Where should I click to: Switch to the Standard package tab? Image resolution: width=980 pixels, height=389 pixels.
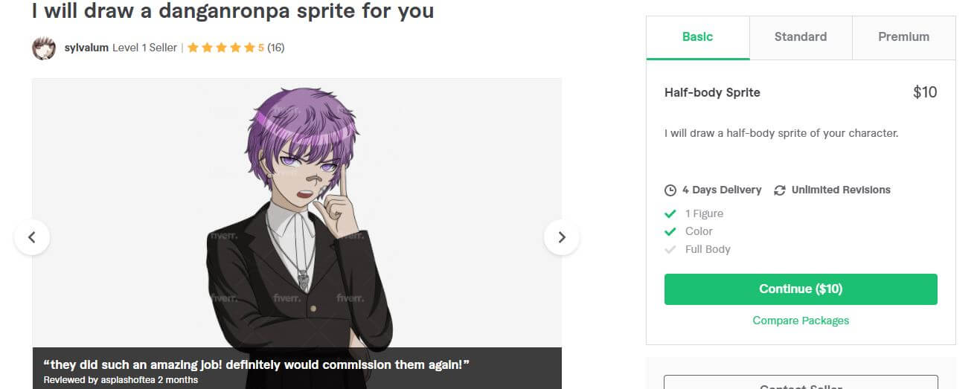pyautogui.click(x=801, y=37)
